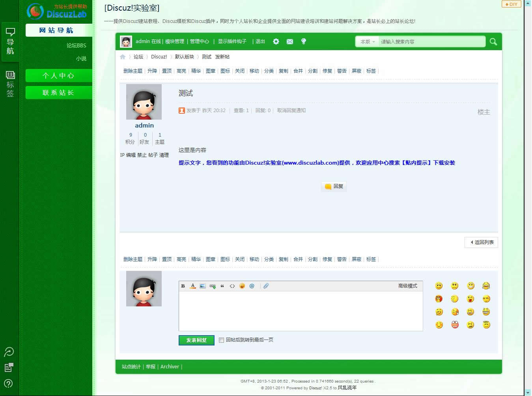The image size is (532, 396).
Task: Go to 论坛BBS in sidebar
Action: click(76, 45)
